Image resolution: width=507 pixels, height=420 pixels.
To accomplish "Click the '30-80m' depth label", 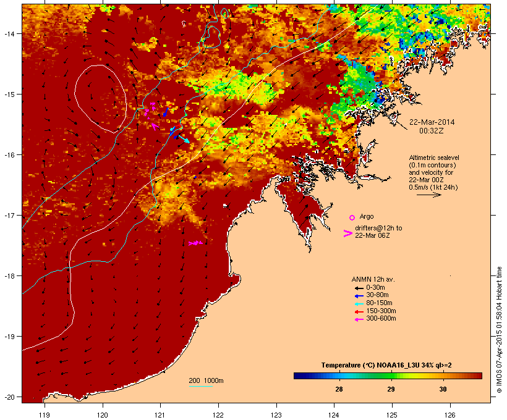I will click(x=377, y=295).
